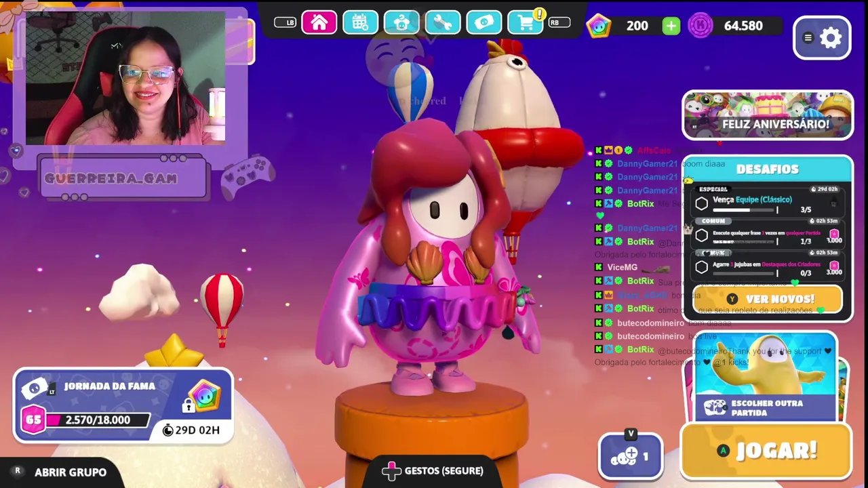The width and height of the screenshot is (868, 488).
Task: Add Show-Bucks with the green plus
Action: click(671, 26)
